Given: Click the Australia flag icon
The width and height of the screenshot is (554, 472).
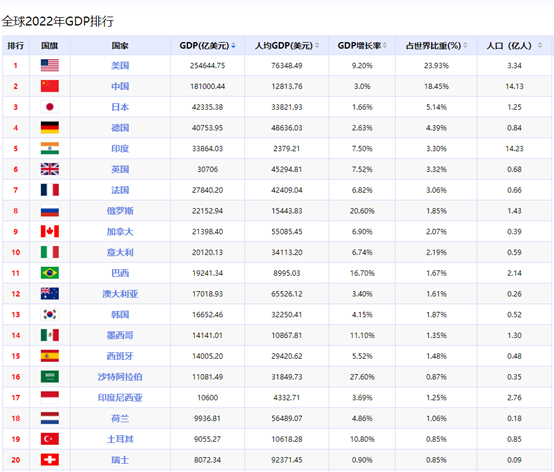Looking at the screenshot, I should [x=50, y=294].
